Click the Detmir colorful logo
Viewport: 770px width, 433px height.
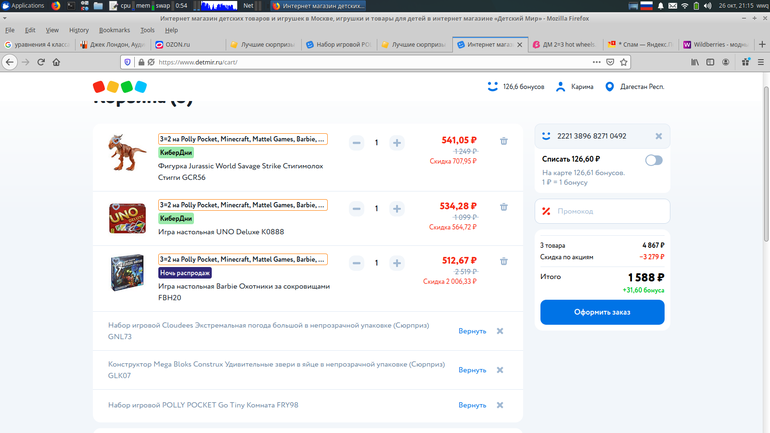pos(120,87)
